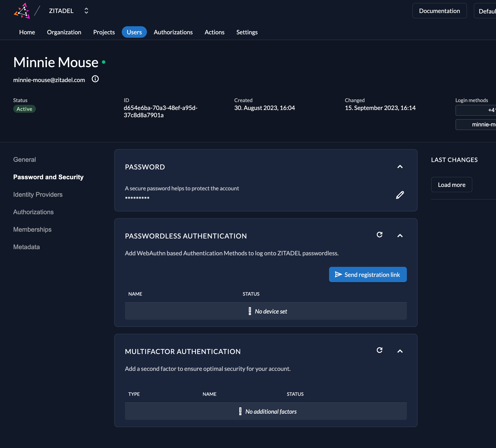Open the Settings tab

247,32
